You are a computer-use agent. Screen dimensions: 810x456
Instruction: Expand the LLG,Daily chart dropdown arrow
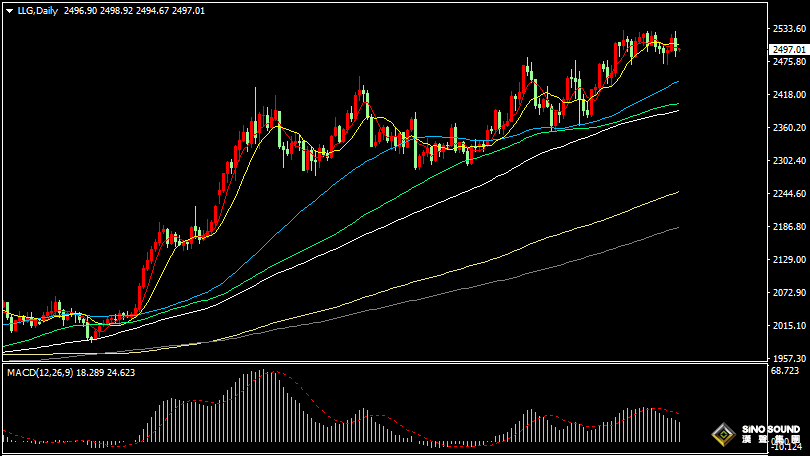pyautogui.click(x=8, y=9)
